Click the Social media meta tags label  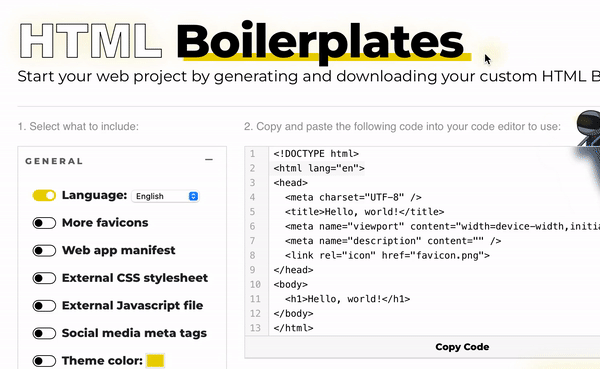134,333
